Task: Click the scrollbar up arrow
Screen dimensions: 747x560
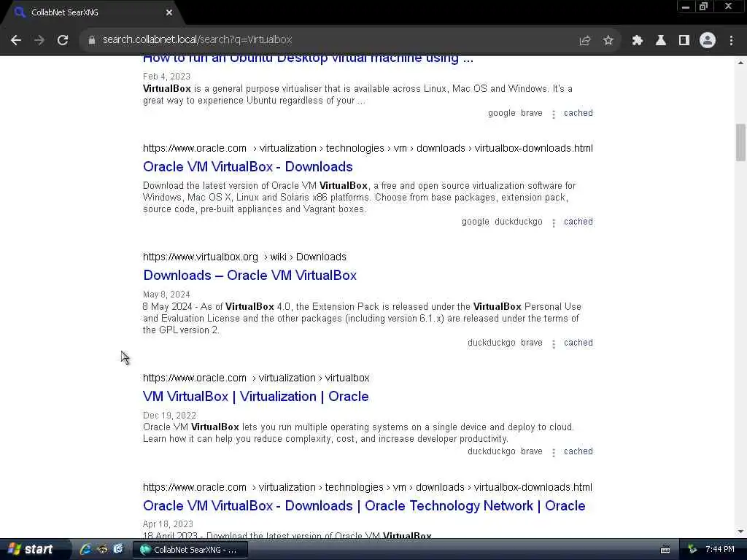Action: (740, 63)
